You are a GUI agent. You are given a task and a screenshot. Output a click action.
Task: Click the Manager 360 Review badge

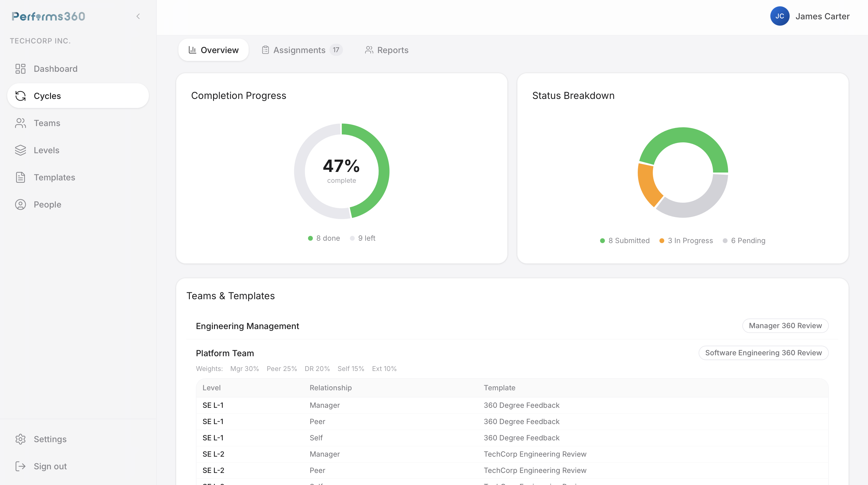tap(785, 325)
